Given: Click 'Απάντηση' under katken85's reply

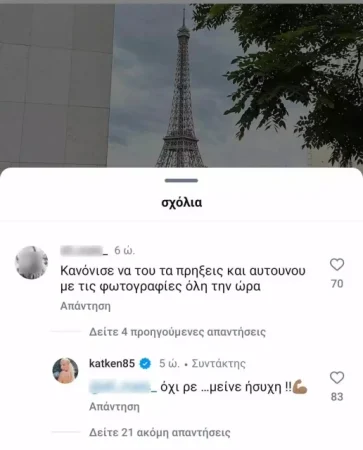Looking at the screenshot, I should tap(114, 407).
